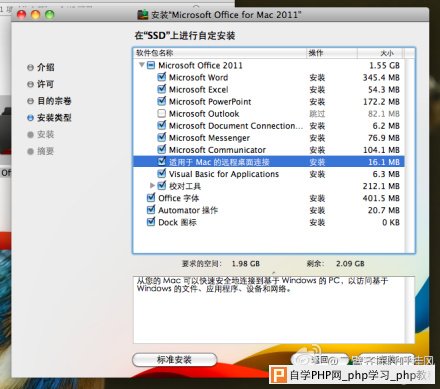
Task: Uncheck the Visual Basic for Applications checkbox
Action: coord(162,174)
